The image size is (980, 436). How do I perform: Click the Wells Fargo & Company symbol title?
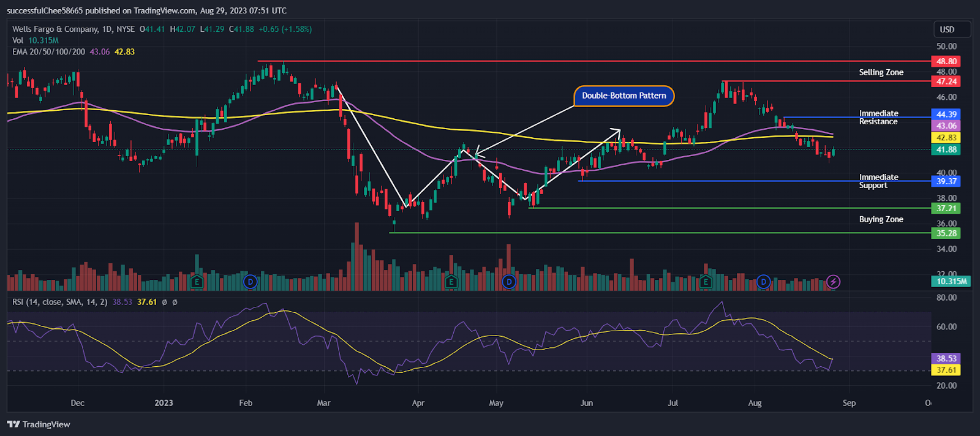click(x=55, y=29)
